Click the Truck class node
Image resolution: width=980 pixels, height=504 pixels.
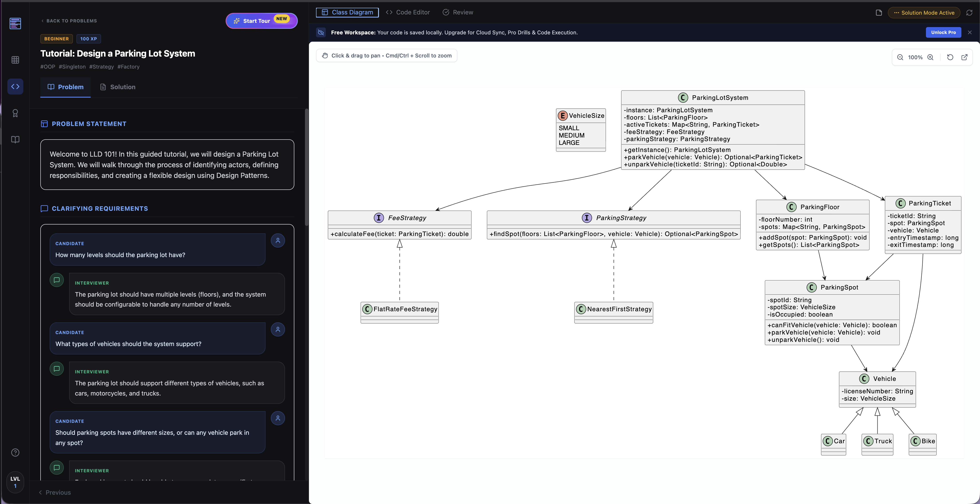click(x=877, y=445)
